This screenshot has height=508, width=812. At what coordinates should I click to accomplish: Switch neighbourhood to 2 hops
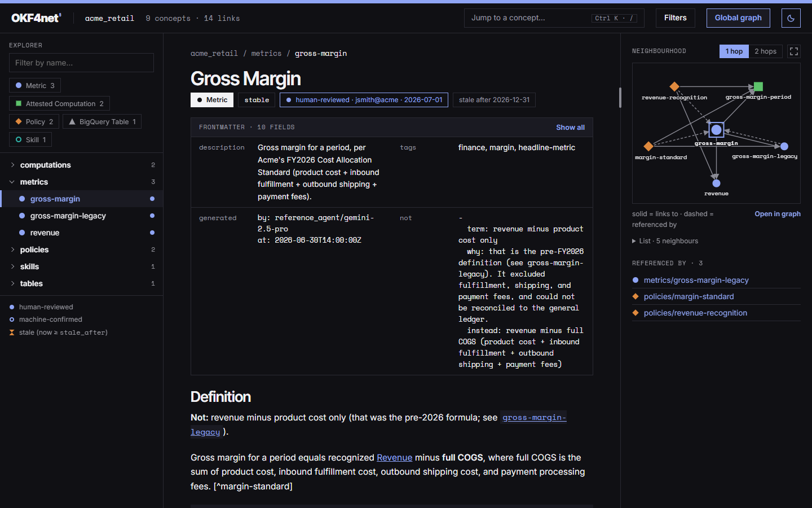[766, 51]
